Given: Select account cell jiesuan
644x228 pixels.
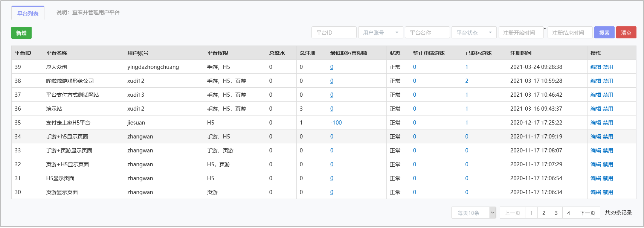Looking at the screenshot, I should coord(136,123).
